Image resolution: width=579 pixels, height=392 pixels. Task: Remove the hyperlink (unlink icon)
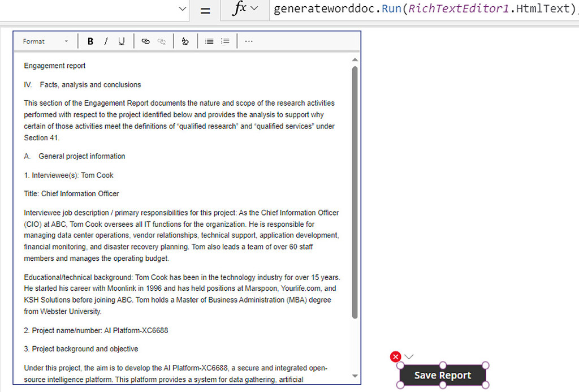click(x=161, y=41)
